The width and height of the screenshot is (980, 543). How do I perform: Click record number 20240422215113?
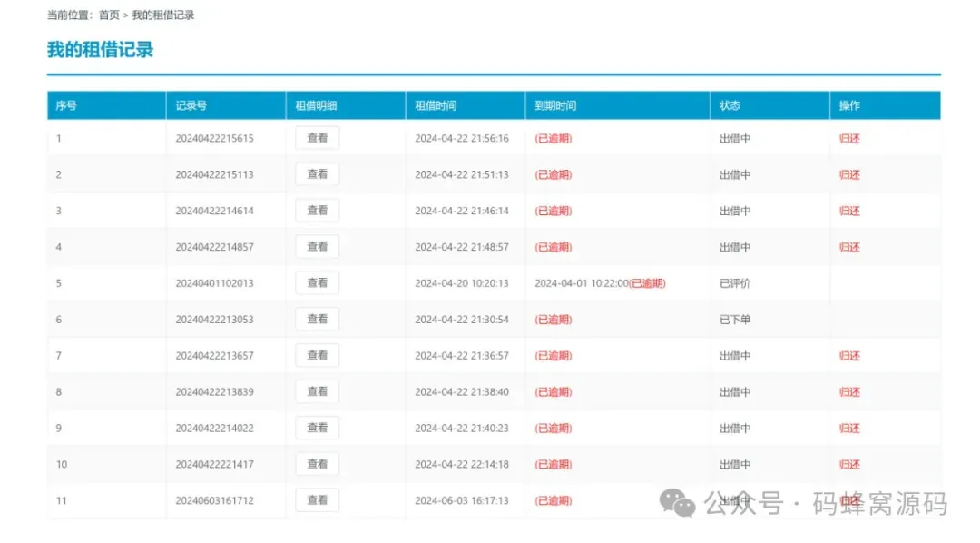[x=214, y=175]
